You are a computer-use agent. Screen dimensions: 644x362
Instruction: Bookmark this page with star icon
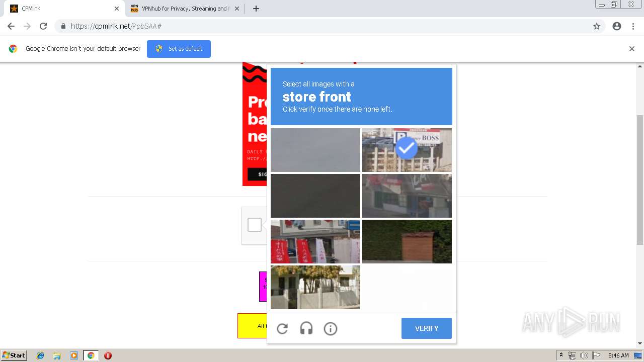pyautogui.click(x=597, y=26)
